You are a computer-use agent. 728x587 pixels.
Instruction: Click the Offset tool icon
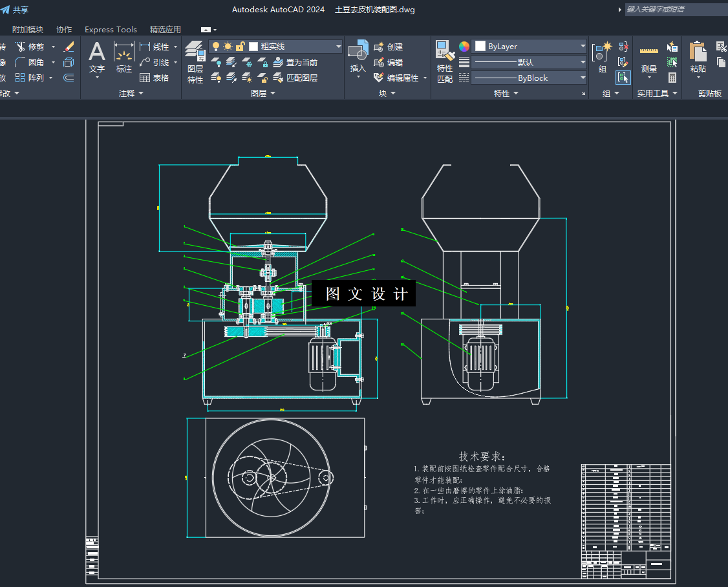pos(69,78)
